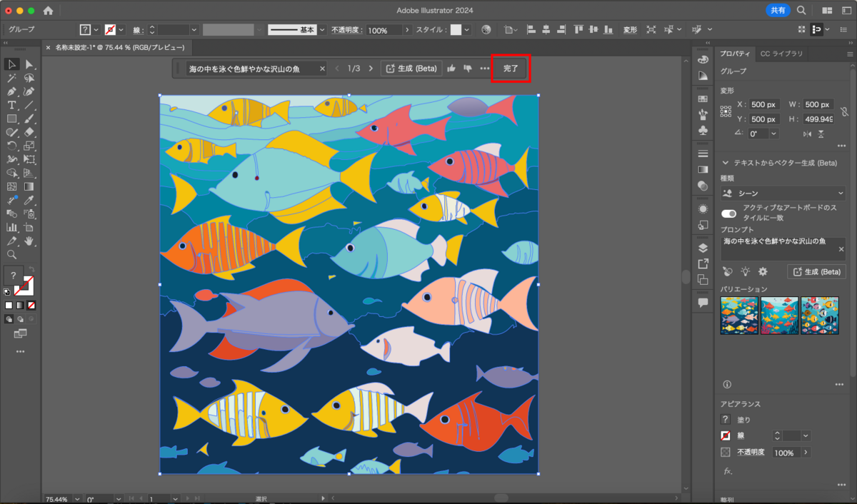Click the 完了 button
The image size is (857, 504).
click(x=511, y=69)
